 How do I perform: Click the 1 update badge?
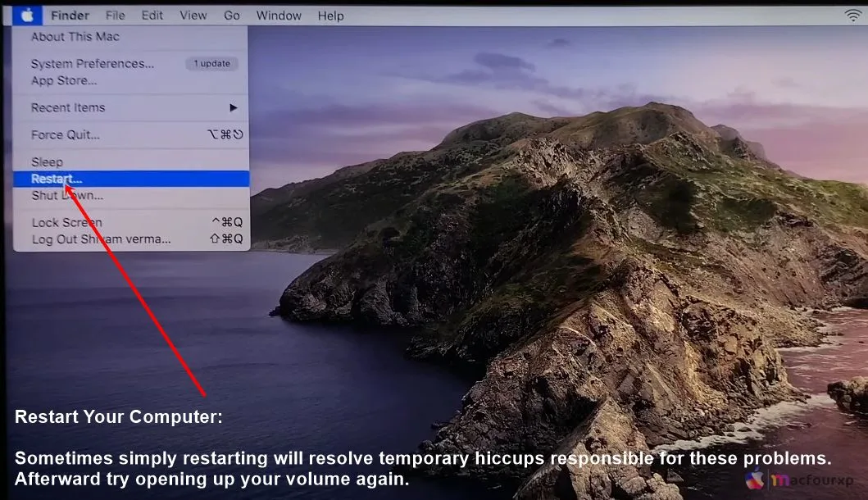(212, 64)
